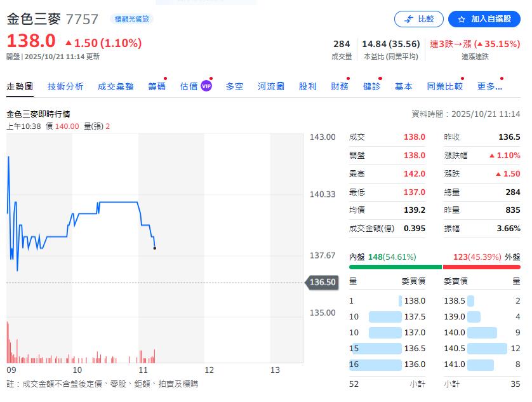Open the 河流圖 tab
This screenshot has width=532, height=402.
coord(271,86)
